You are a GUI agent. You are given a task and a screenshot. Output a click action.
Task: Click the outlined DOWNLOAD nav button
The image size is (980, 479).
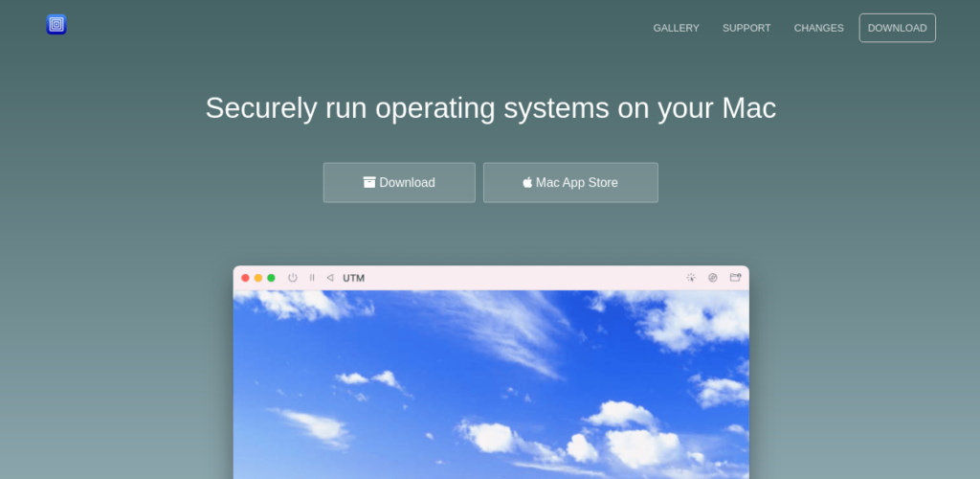[897, 28]
